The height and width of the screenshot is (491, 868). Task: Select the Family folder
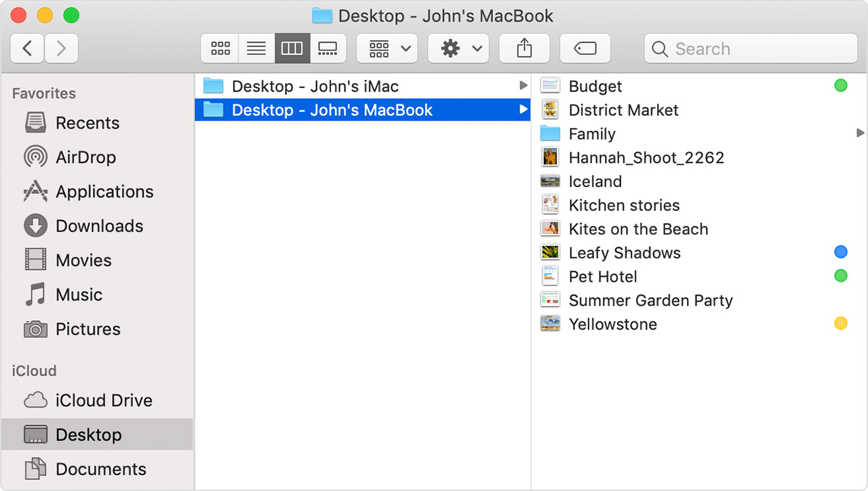[700, 134]
